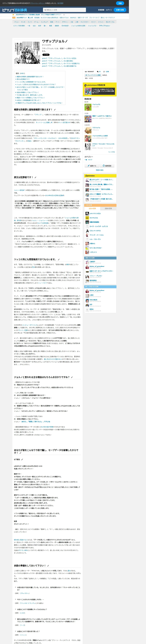146x644 pixels.
Task: Click the pixivision feature thumbnail image
Action: pyautogui.click(x=88, y=91)
